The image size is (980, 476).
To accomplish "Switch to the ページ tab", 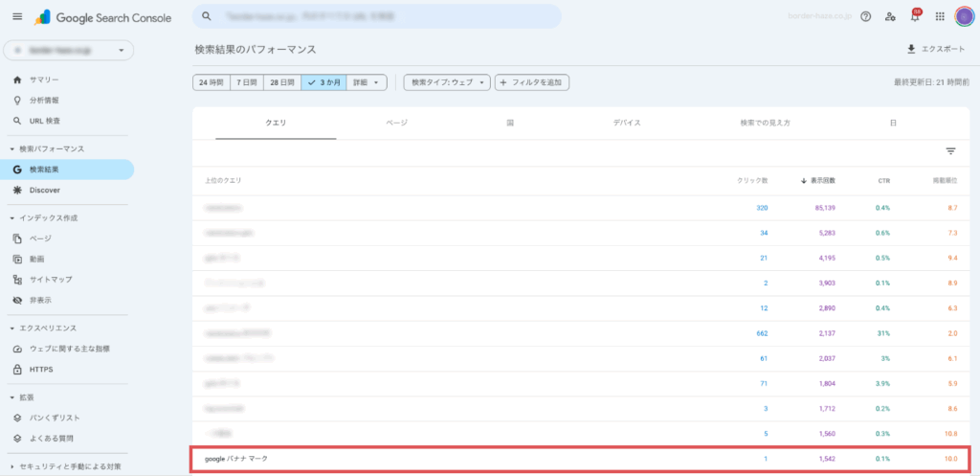I will click(x=396, y=124).
